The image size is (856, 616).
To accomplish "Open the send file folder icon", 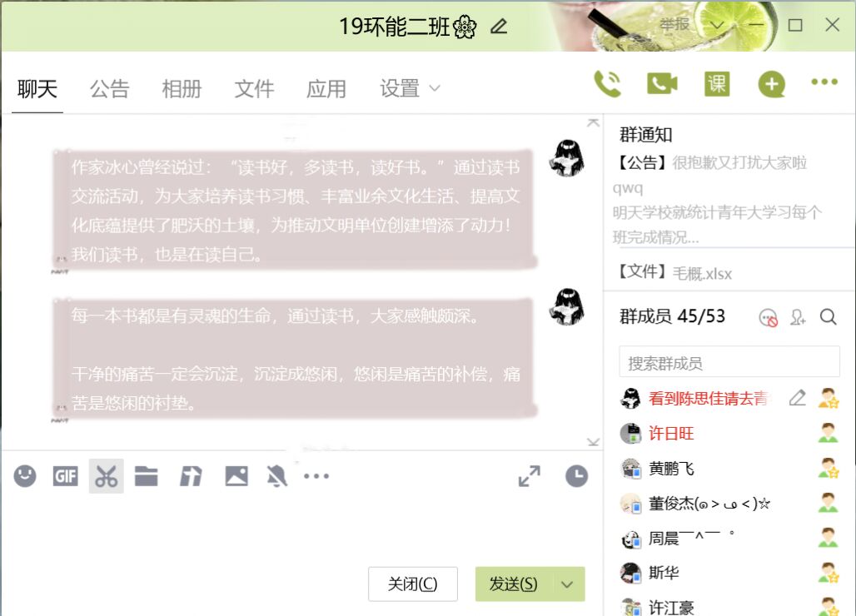I will pos(147,476).
